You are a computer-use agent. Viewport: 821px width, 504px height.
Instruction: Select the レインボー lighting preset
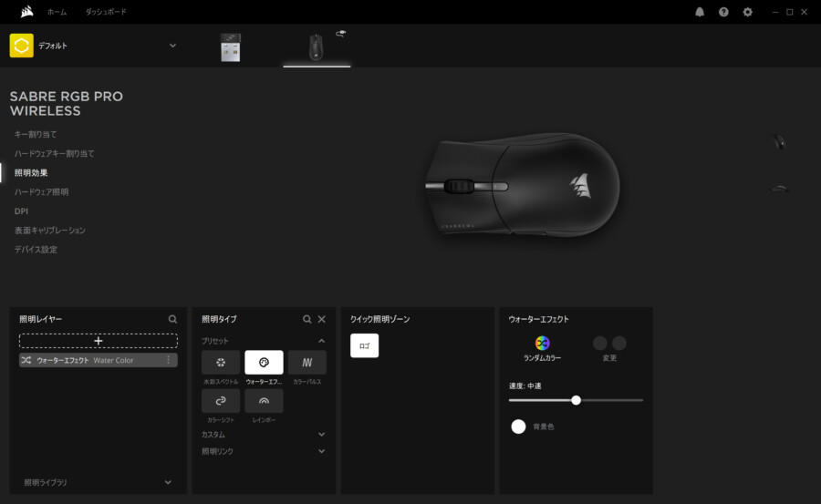click(x=264, y=401)
